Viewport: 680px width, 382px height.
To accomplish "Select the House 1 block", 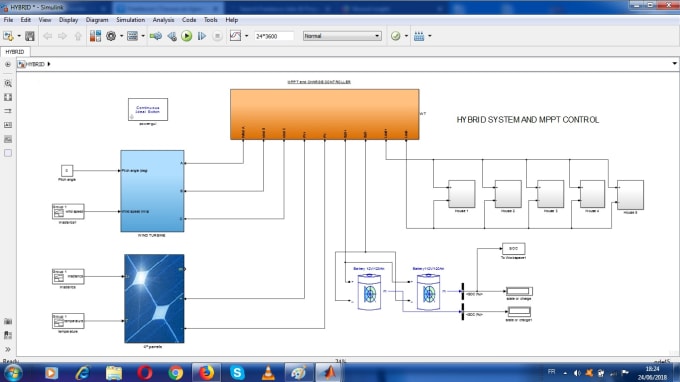I will click(x=461, y=194).
